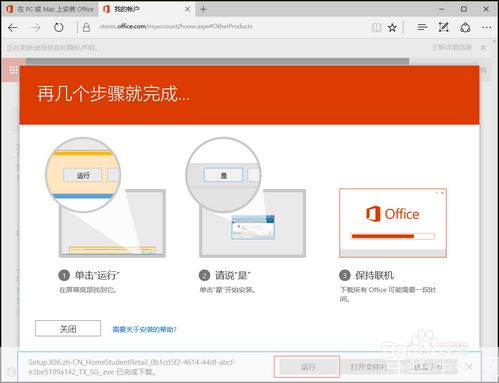Click downloaded file name Setup.X86.zh-CN text
The height and width of the screenshot is (383, 499).
click(132, 367)
